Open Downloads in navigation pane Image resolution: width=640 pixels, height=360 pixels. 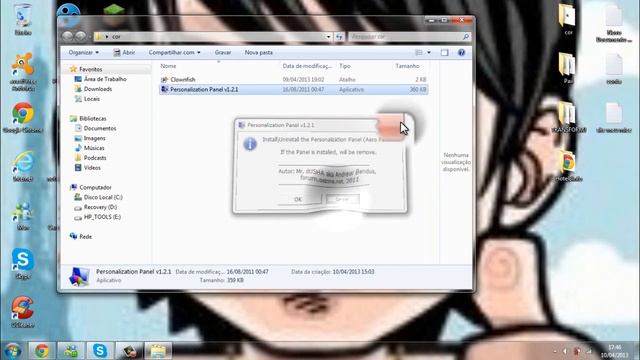98,89
